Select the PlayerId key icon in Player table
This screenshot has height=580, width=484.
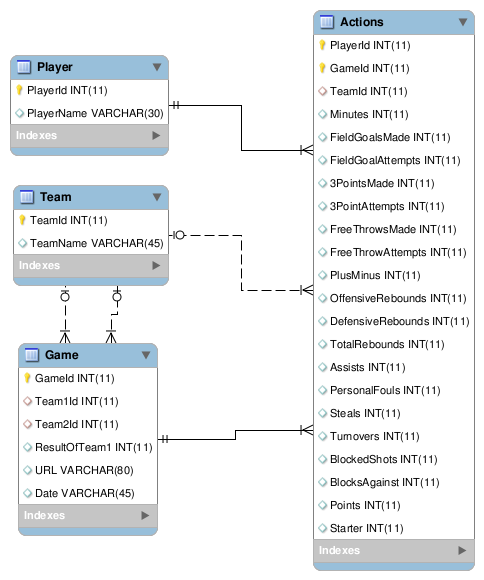[19, 90]
